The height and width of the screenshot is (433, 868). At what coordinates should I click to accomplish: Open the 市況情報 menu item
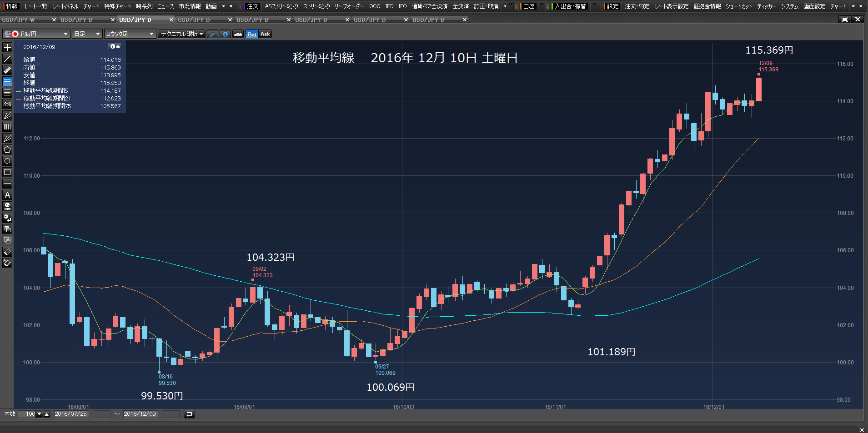point(190,6)
